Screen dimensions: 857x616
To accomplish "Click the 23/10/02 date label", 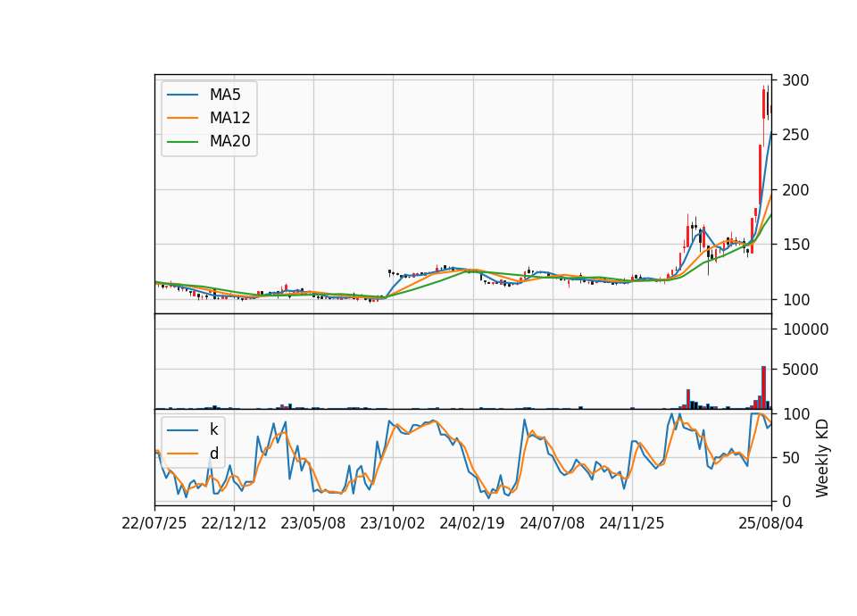I will pos(393,524).
